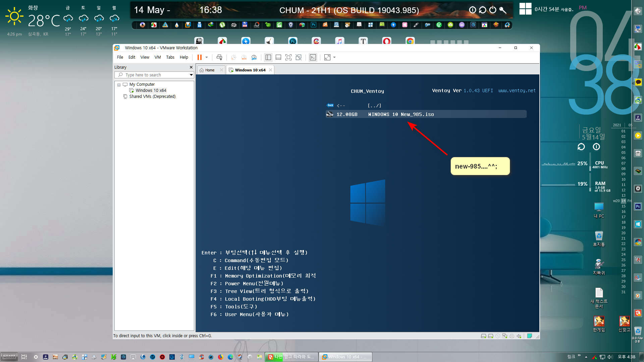
Task: Open the Opera icon in the desktop dock
Action: [x=386, y=41]
